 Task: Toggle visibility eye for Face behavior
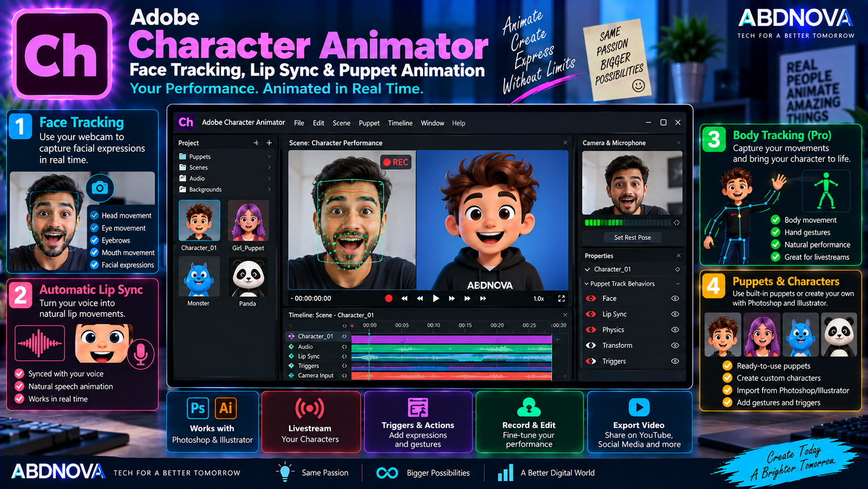point(675,298)
